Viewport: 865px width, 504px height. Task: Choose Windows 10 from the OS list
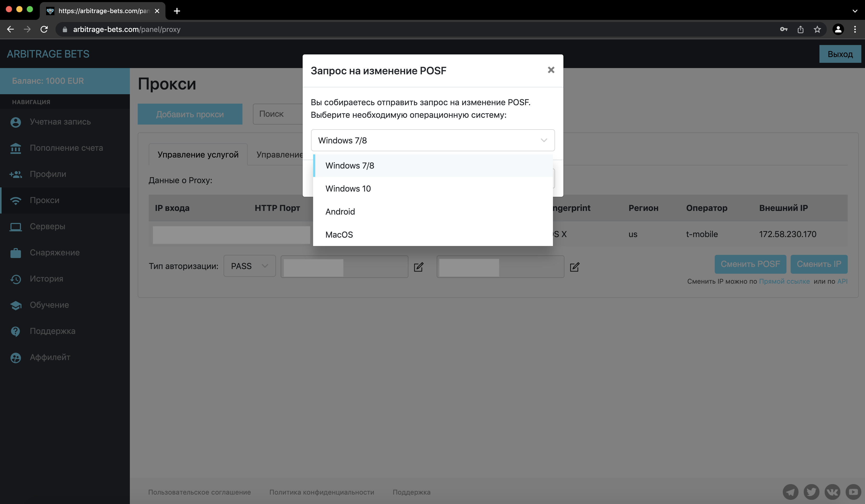[x=348, y=189]
